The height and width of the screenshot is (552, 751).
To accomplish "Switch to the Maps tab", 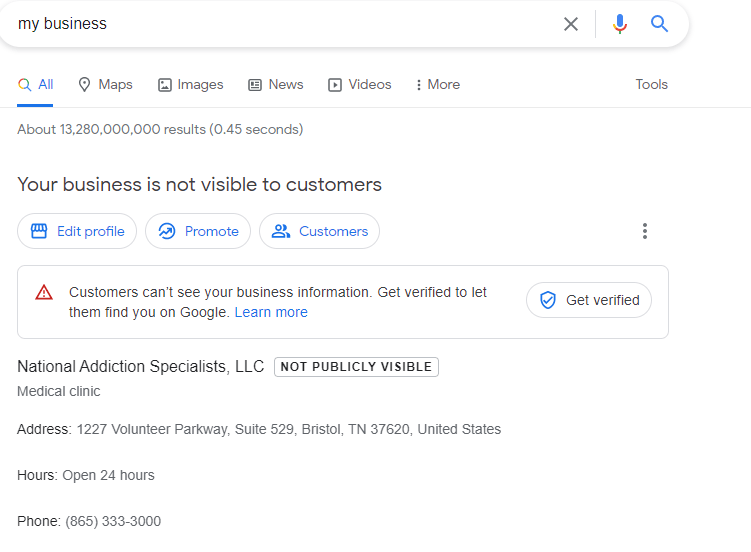I will [x=105, y=85].
